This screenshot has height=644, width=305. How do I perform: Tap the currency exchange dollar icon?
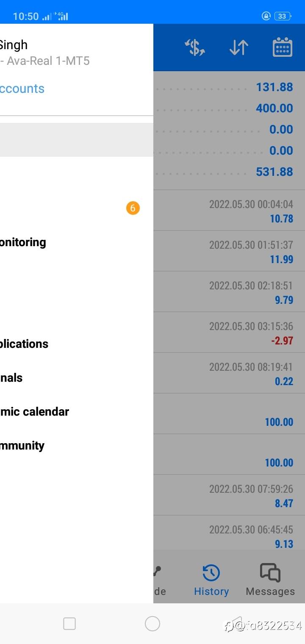[x=195, y=47]
